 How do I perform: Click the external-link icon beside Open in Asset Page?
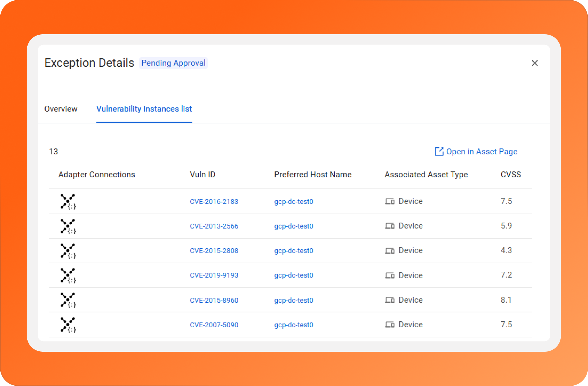(x=439, y=152)
